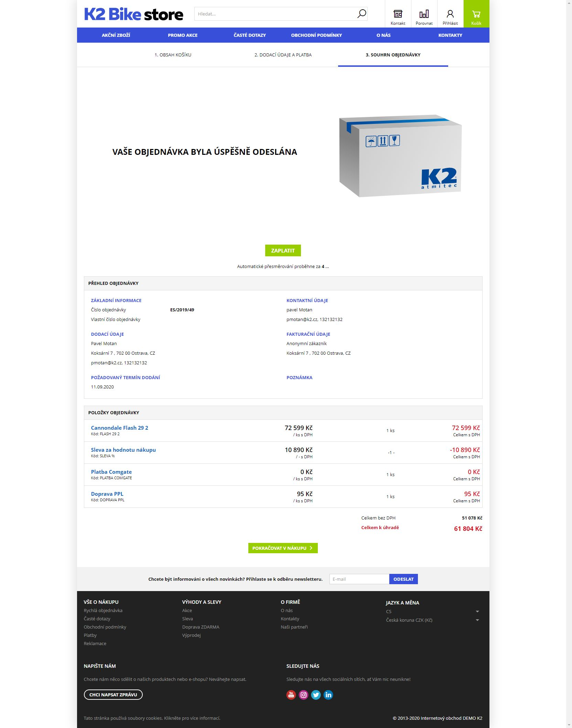Open the Porovnat compare icon
Viewport: 572px width, 728px height.
tap(424, 14)
